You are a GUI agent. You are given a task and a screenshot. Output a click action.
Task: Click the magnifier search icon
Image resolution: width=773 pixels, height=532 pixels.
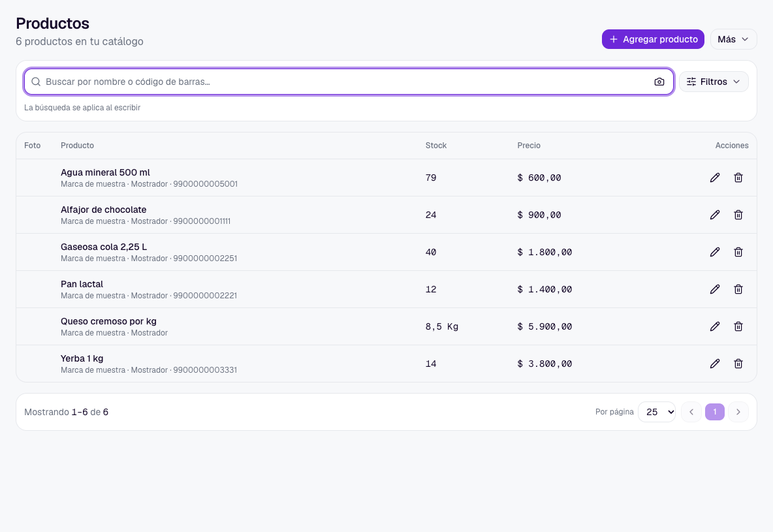pos(36,82)
